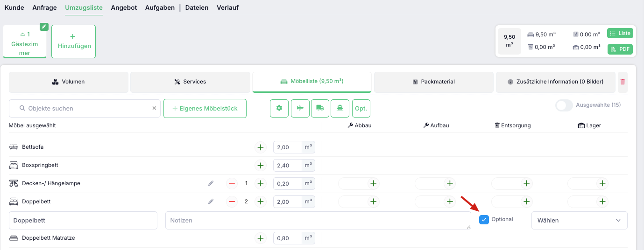
Task: Open the Dateien tab
Action: [197, 7]
